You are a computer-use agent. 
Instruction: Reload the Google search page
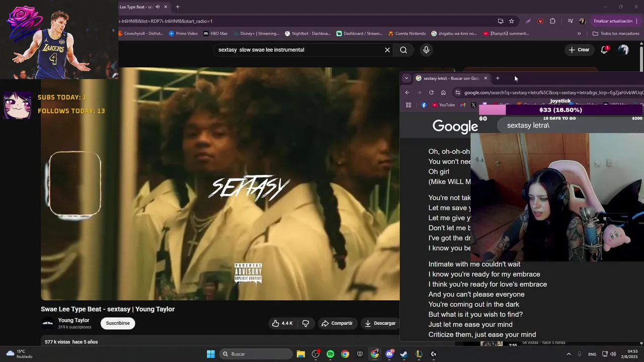[431, 93]
